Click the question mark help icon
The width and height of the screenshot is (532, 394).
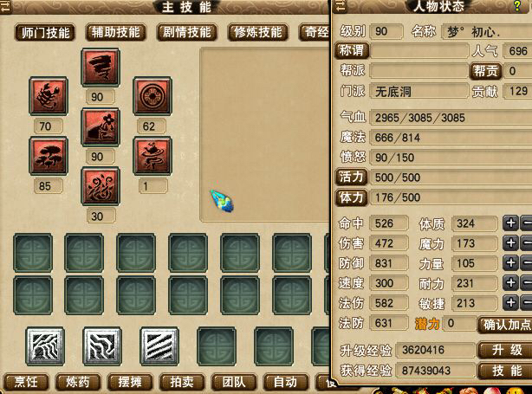(x=517, y=6)
